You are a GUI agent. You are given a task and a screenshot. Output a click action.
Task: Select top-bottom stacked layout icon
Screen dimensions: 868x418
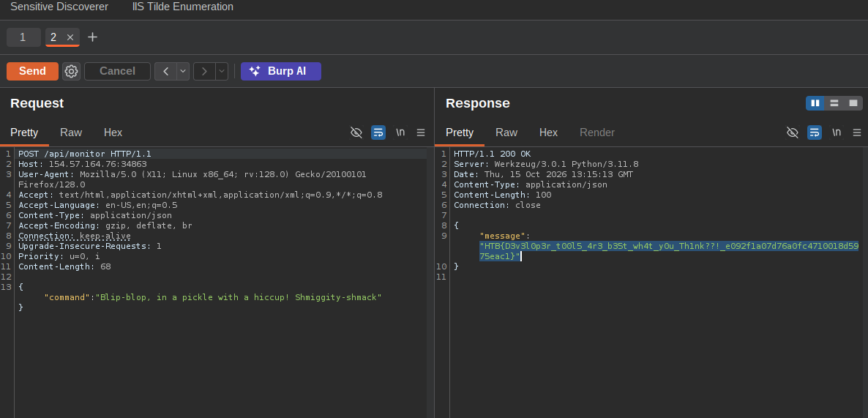(834, 103)
